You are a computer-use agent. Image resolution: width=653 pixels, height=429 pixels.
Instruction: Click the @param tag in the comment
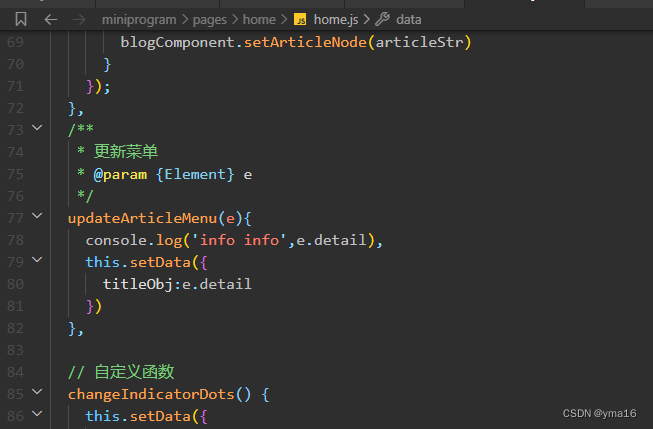tap(120, 175)
